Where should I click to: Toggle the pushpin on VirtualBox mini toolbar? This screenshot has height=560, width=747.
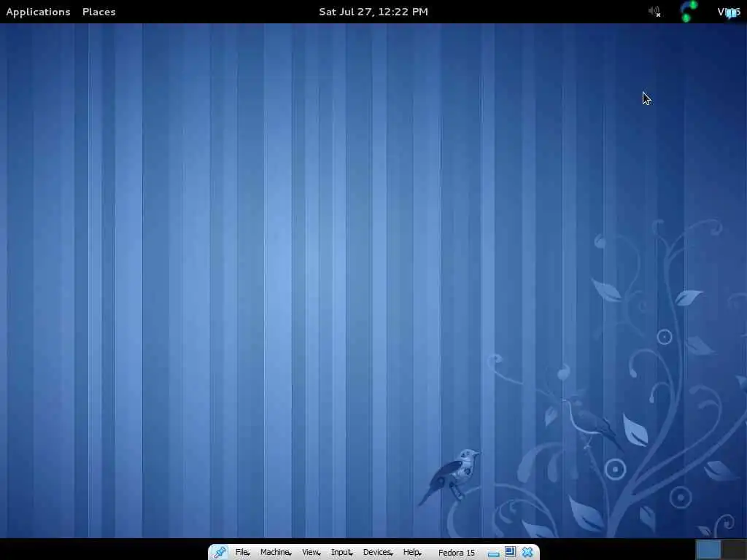pos(220,553)
